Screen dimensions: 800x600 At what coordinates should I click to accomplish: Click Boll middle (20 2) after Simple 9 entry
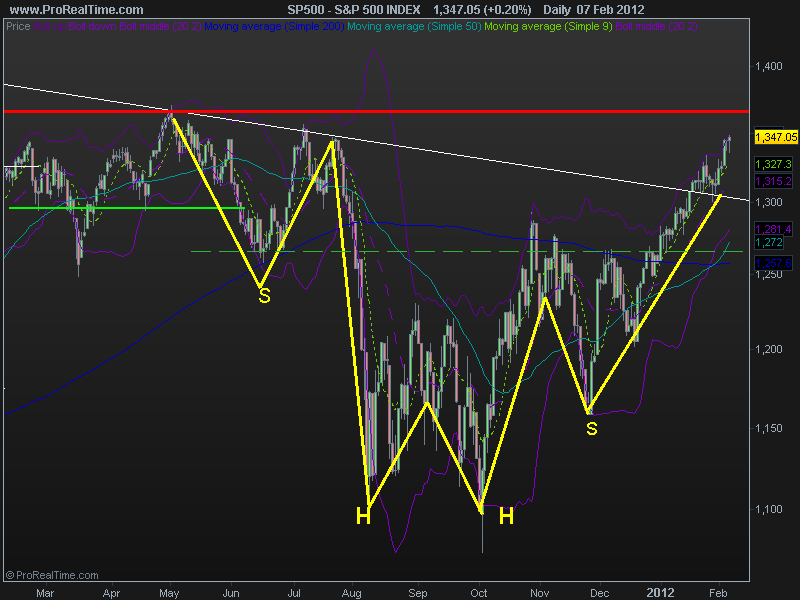pos(656,26)
